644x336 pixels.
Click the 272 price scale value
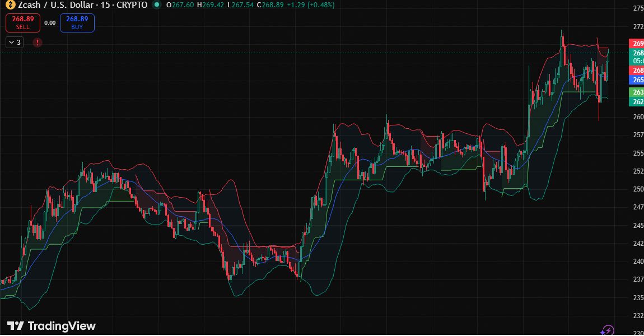tap(638, 27)
